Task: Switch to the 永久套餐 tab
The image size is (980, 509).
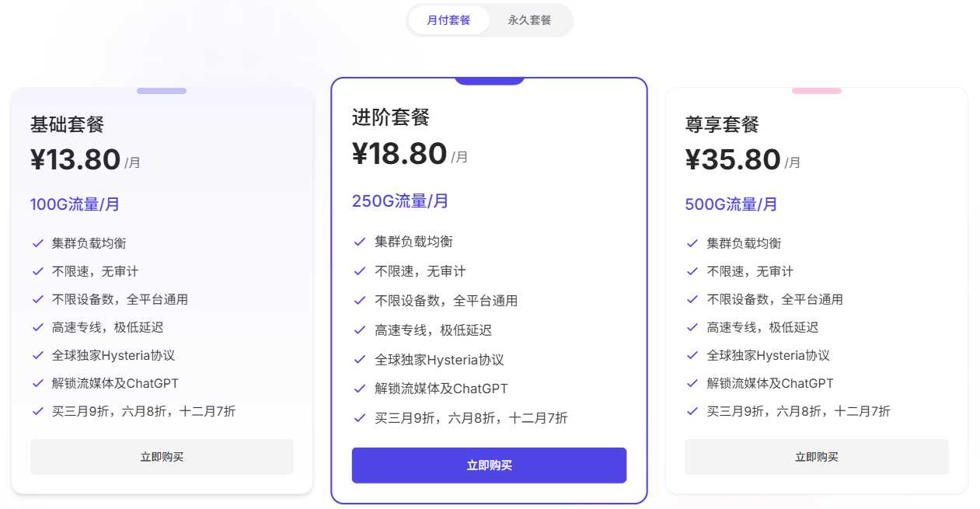Action: (x=530, y=20)
